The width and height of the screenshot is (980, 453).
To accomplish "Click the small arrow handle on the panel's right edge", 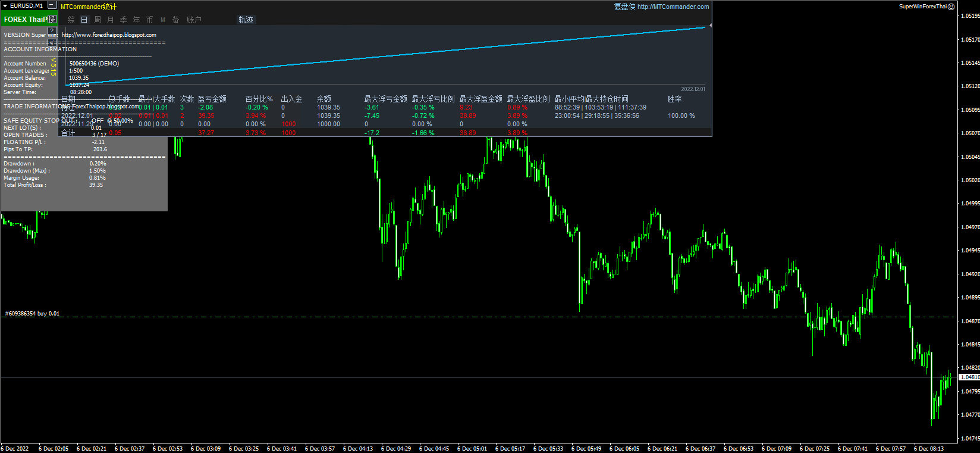I will pyautogui.click(x=711, y=26).
